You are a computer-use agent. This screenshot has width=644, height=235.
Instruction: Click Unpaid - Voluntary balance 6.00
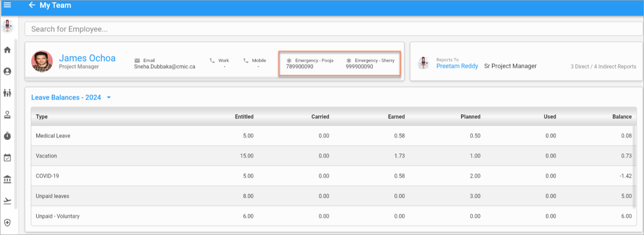627,217
